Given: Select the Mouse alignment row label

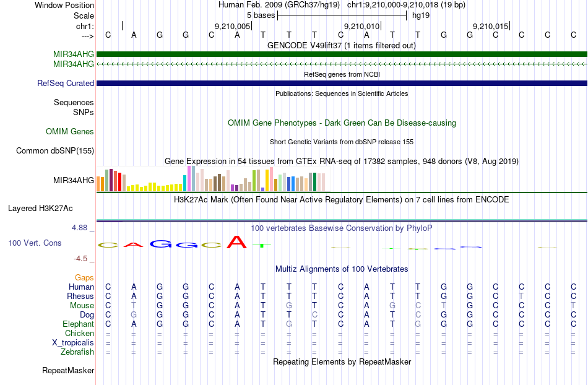Looking at the screenshot, I should pos(82,306).
